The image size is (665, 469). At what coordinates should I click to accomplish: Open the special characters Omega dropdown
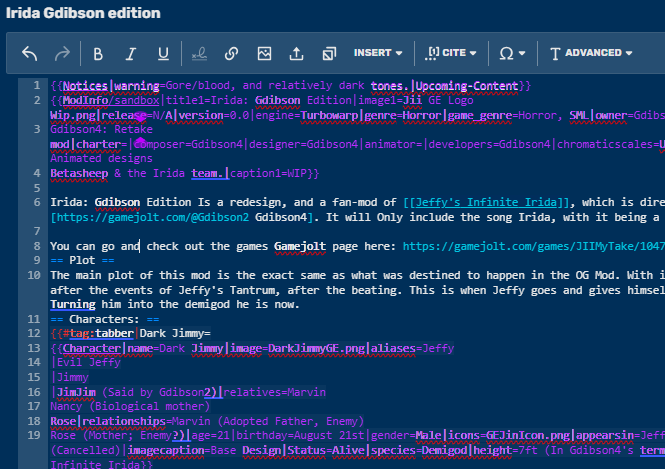(x=512, y=53)
